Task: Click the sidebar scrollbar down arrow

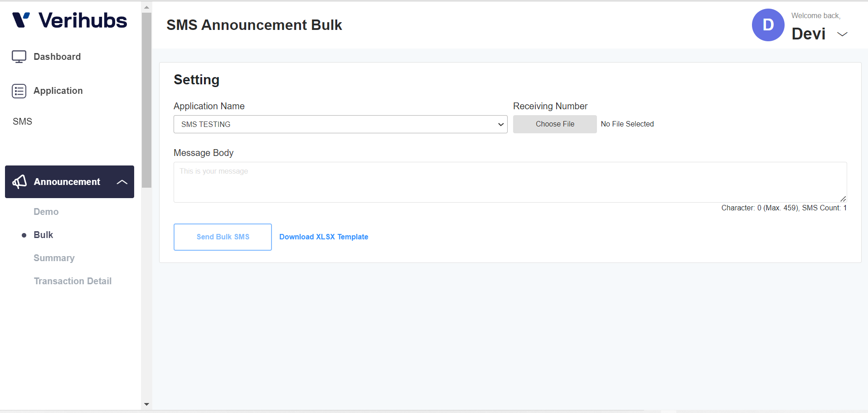Action: tap(146, 404)
